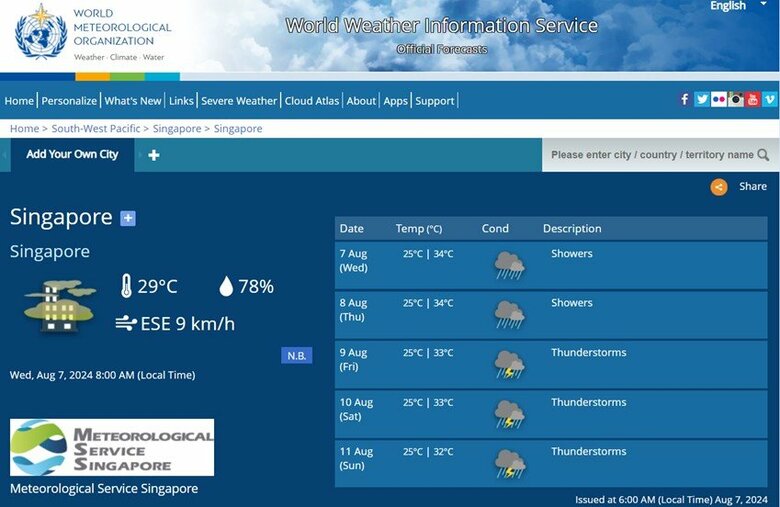Click plus icon next to Add Your Own City

[x=154, y=155]
